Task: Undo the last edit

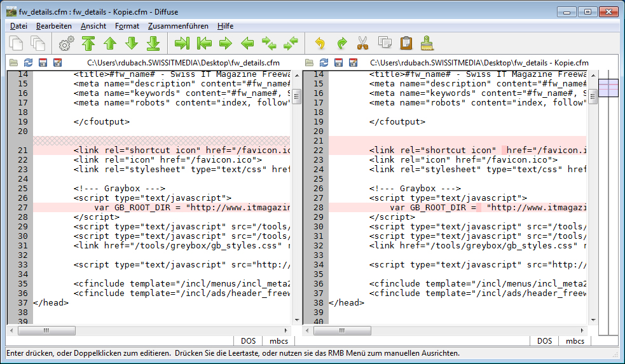Action: click(x=320, y=43)
